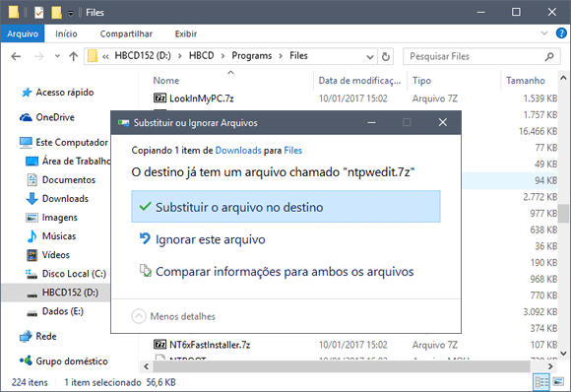Go back using the back arrow
571x392 pixels.
tap(16, 56)
